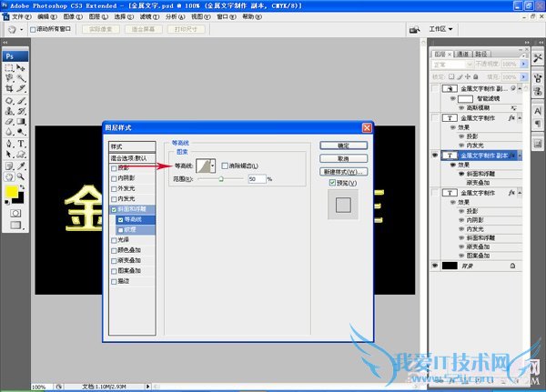Click the black background color swatch
Viewport: 546px width, 392px height.
19,200
